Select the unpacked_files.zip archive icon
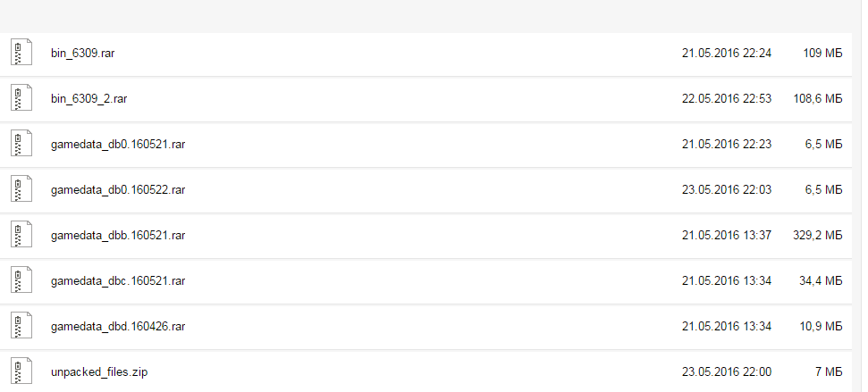 [21, 371]
